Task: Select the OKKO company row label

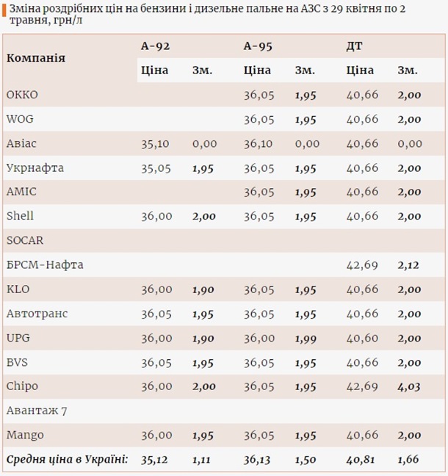Action: tap(22, 95)
